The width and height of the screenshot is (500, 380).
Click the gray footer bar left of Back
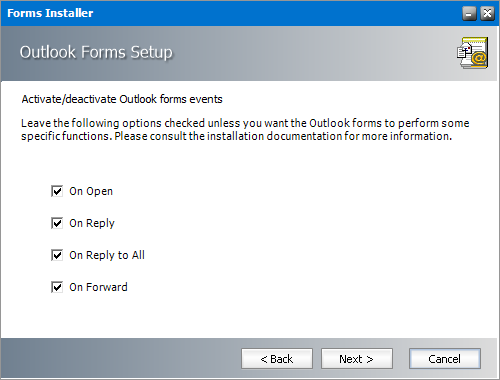coord(120,359)
